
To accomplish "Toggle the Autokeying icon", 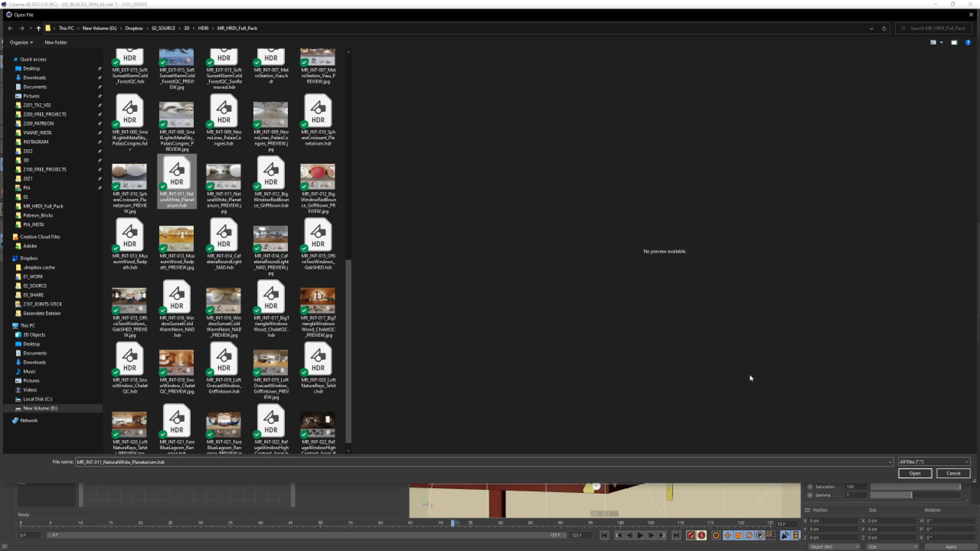I will click(x=702, y=535).
